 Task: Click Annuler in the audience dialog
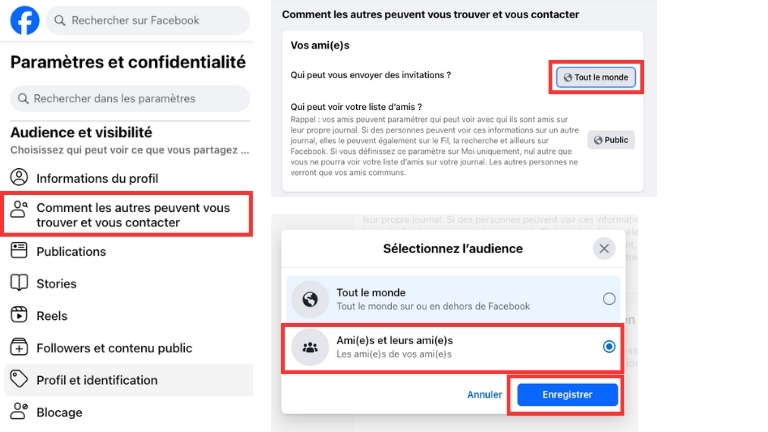(485, 395)
